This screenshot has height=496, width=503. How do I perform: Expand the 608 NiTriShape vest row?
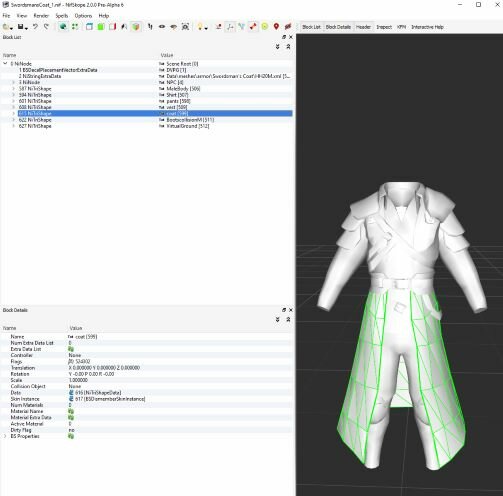pos(14,107)
